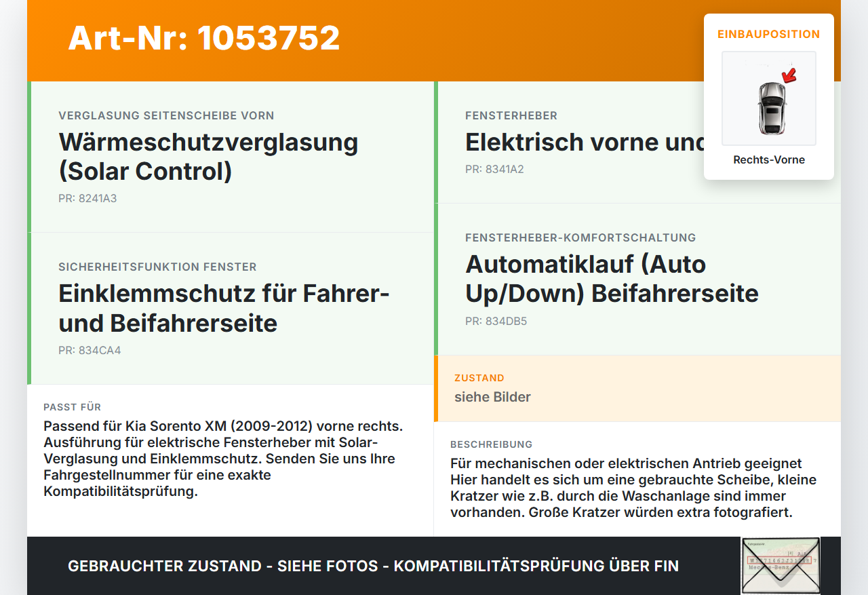868x595 pixels.
Task: Click the car top-view Einbauposition image
Action: (769, 98)
